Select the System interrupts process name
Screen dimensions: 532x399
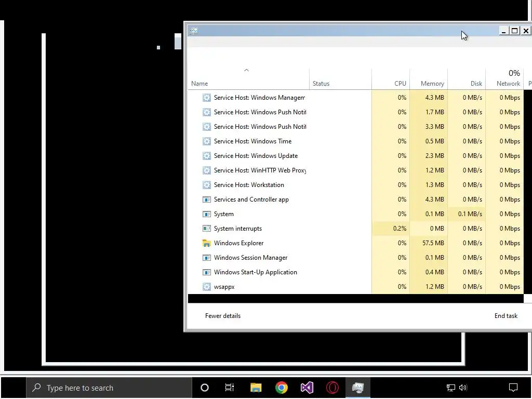238,229
